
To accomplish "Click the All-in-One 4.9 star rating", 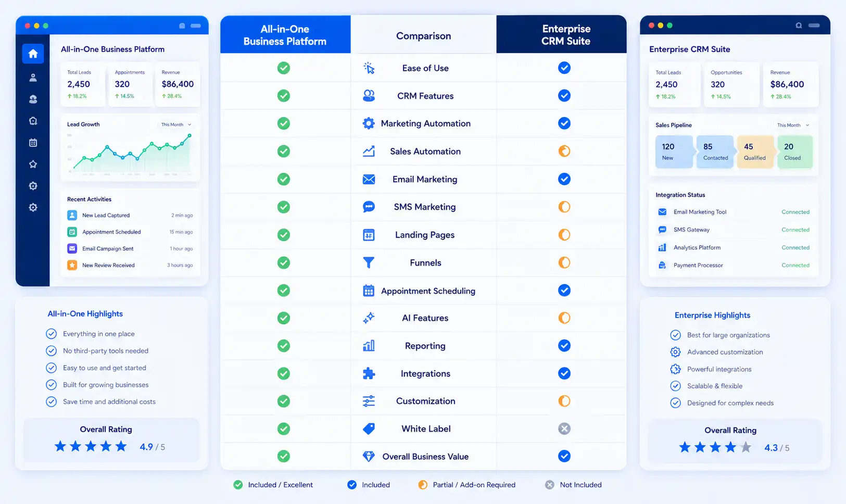I will tap(91, 446).
